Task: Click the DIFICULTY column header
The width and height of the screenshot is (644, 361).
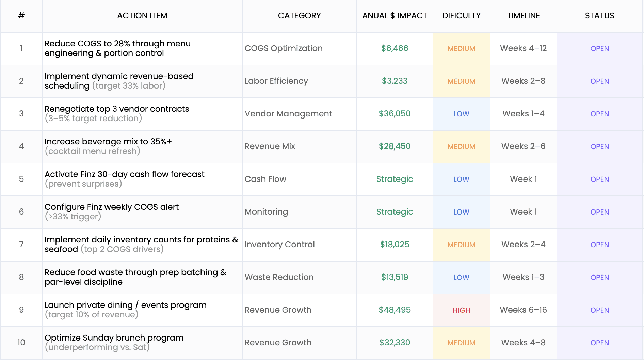Action: click(x=461, y=16)
